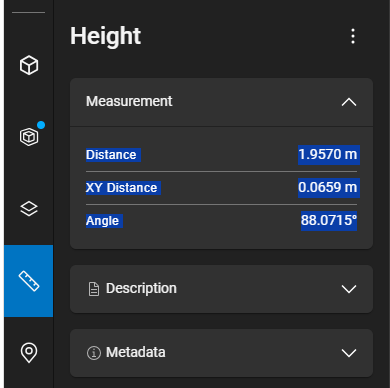Open the cube icon with blue notification dot
This screenshot has width=390, height=388.
(x=29, y=136)
